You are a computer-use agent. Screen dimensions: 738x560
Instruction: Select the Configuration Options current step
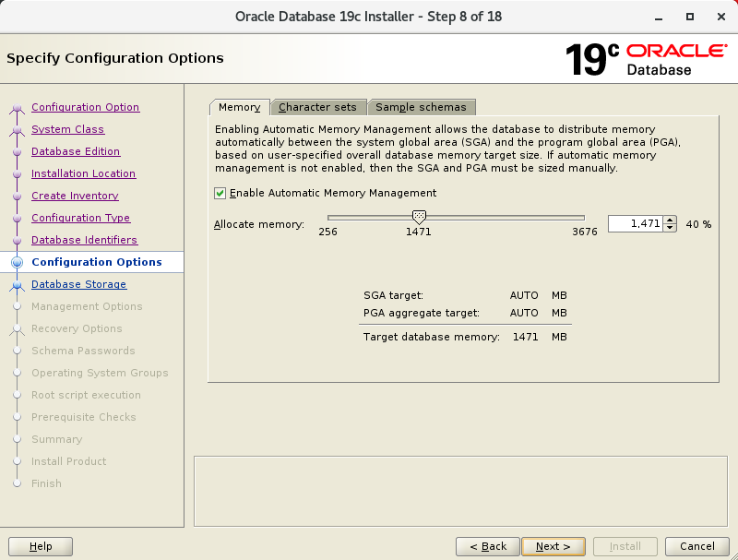pyautogui.click(x=97, y=262)
